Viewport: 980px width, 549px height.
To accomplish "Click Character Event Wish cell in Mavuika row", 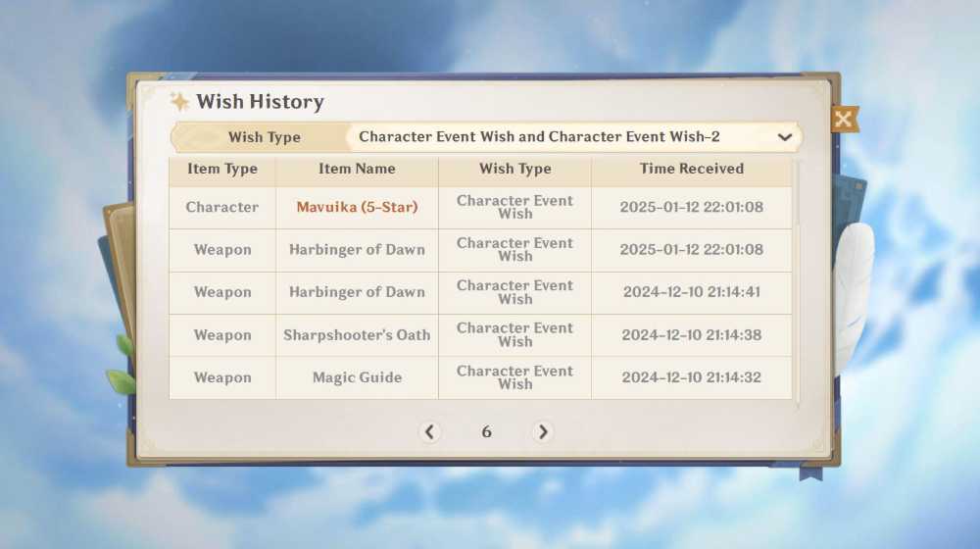I will tap(515, 207).
